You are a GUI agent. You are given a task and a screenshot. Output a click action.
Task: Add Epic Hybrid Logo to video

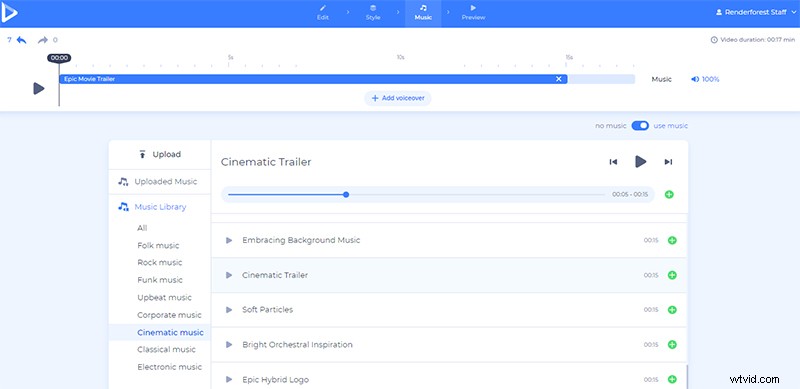coord(672,379)
